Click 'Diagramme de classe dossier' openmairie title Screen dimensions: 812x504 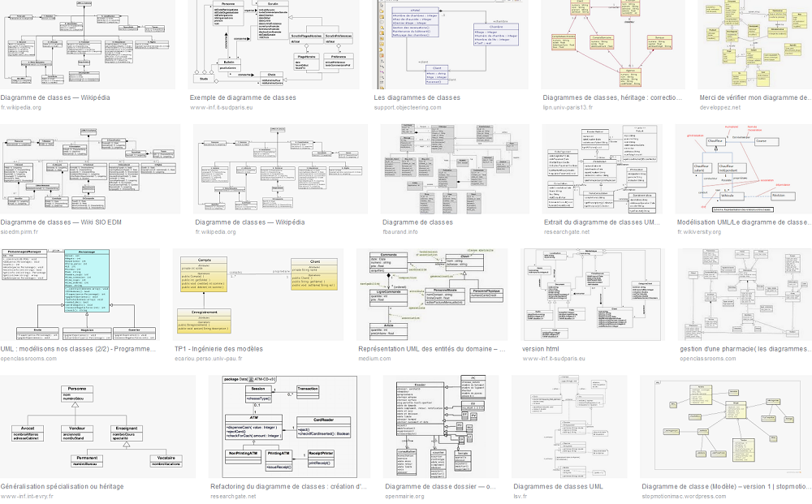(440, 486)
